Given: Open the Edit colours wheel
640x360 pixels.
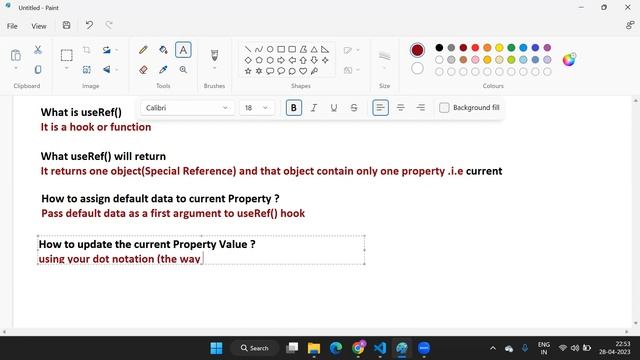Looking at the screenshot, I should point(569,60).
